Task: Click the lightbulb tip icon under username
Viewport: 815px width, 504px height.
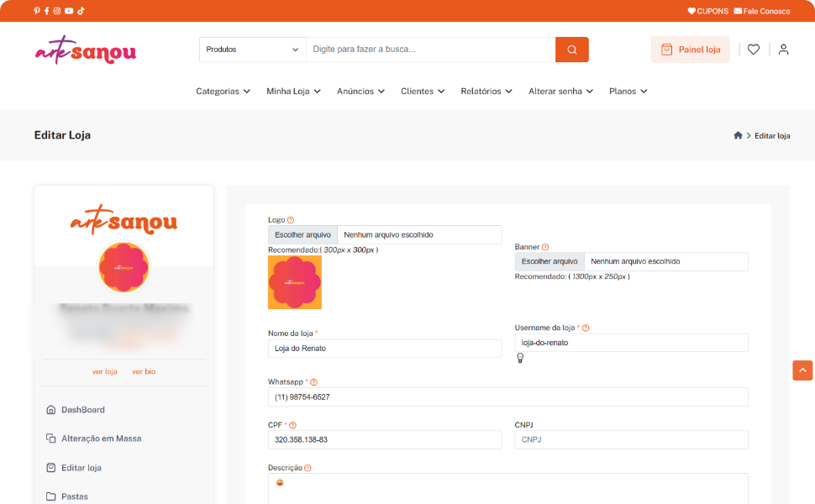Action: click(520, 358)
